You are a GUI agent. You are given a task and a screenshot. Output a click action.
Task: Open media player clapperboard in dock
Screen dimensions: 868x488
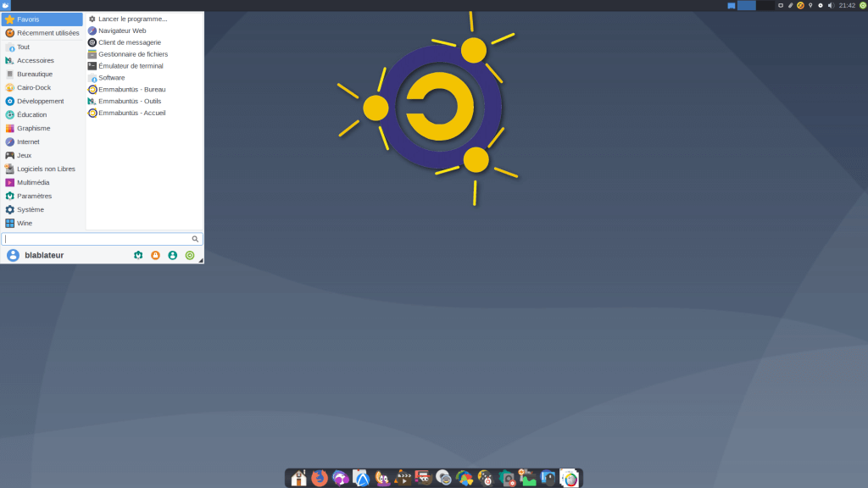point(403,478)
